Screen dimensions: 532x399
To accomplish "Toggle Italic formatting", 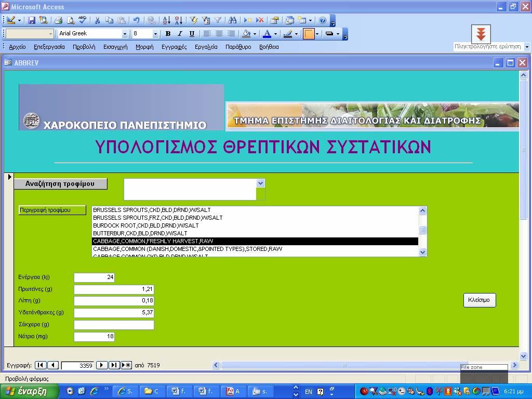I will [x=180, y=34].
